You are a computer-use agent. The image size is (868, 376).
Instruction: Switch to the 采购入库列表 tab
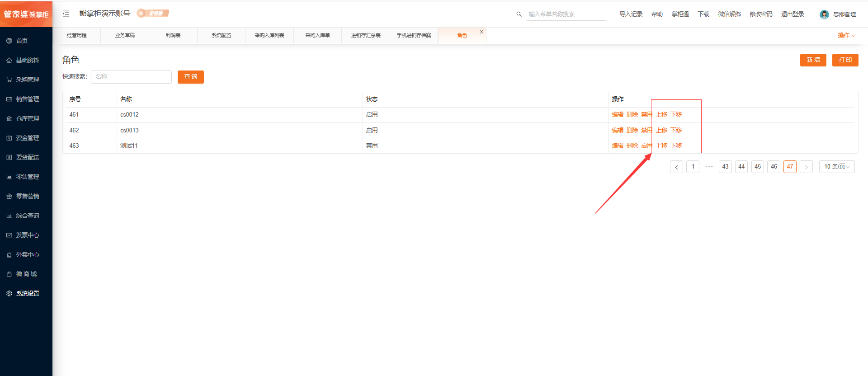point(269,35)
